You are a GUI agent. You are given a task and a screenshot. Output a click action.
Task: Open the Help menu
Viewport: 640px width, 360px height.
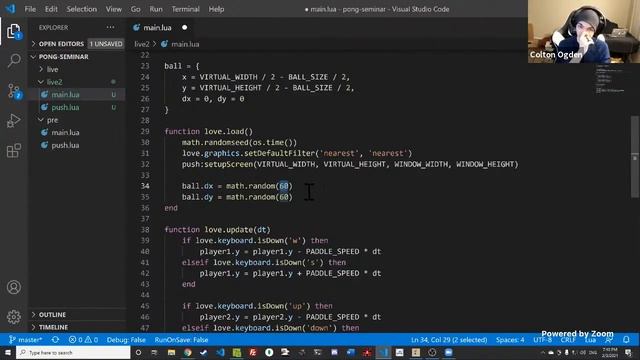click(216, 9)
